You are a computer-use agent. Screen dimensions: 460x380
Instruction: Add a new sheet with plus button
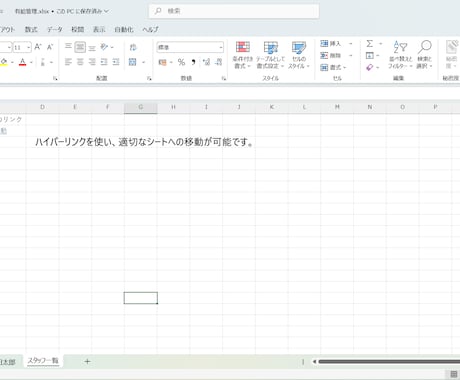(x=87, y=361)
